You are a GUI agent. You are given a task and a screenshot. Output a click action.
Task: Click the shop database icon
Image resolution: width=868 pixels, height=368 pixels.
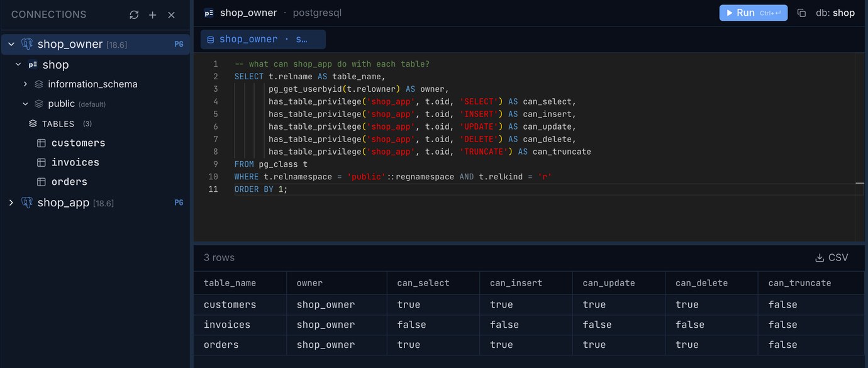pos(33,65)
